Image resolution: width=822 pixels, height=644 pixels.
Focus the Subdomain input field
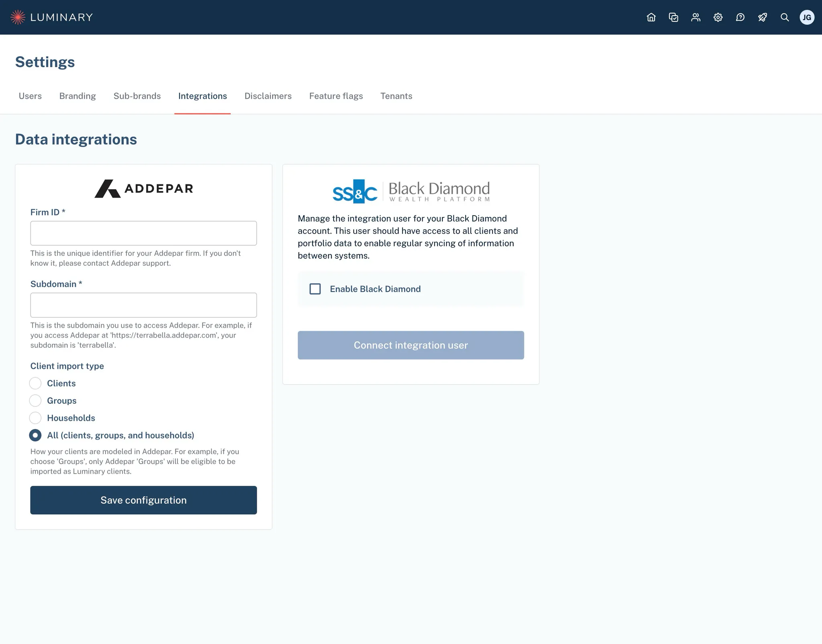(x=144, y=305)
